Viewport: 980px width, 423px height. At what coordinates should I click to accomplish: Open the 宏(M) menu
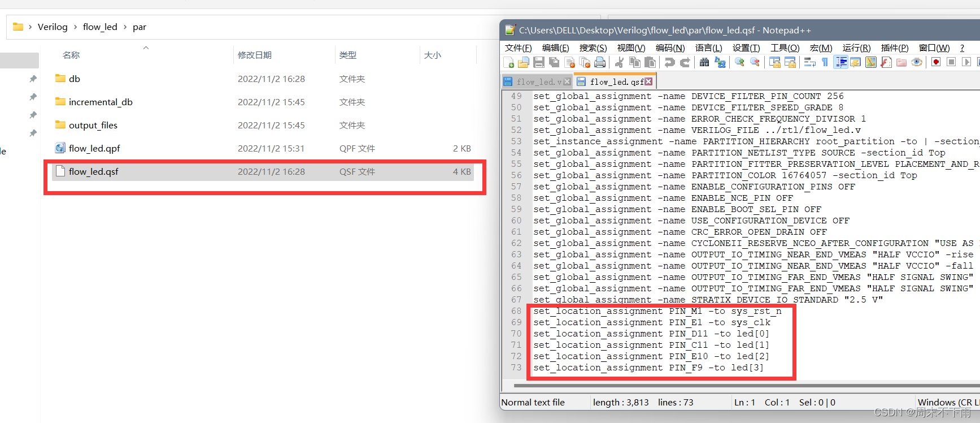[821, 48]
